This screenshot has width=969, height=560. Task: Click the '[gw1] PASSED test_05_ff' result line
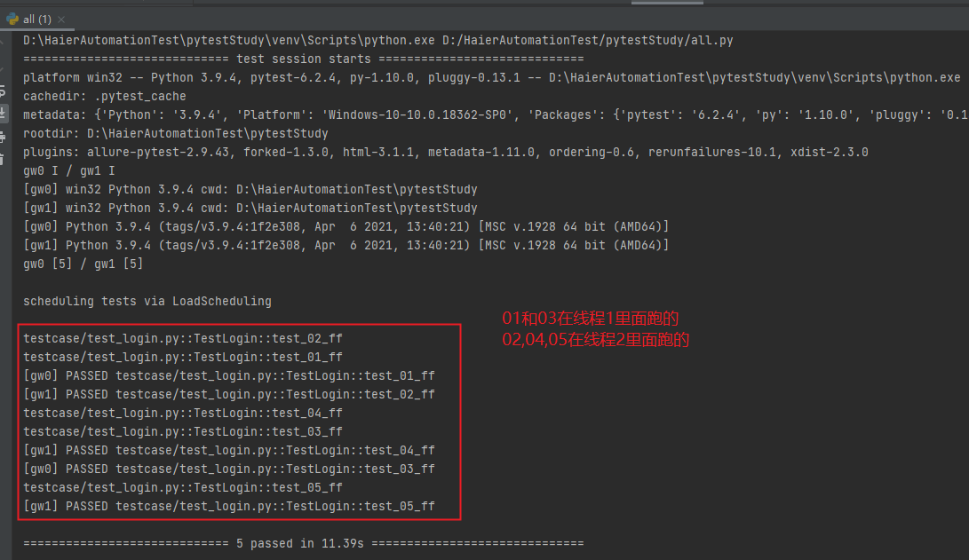point(228,506)
